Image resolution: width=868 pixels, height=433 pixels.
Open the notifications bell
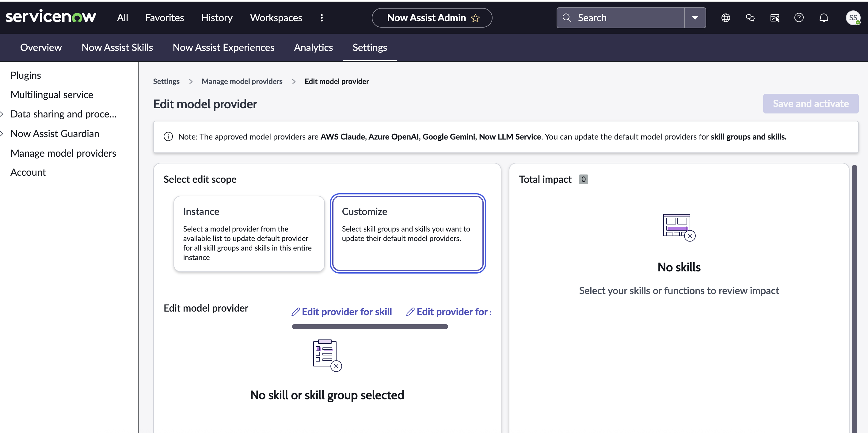click(x=824, y=18)
